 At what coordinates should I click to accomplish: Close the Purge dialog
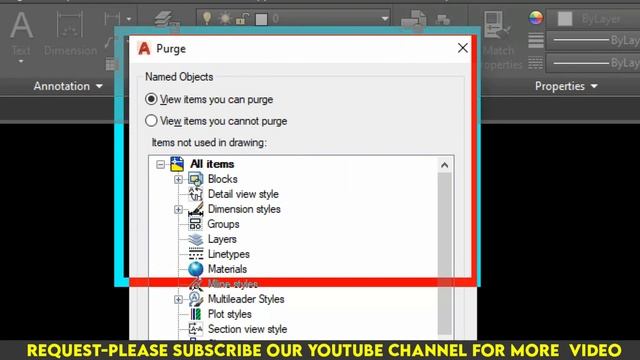pyautogui.click(x=462, y=48)
